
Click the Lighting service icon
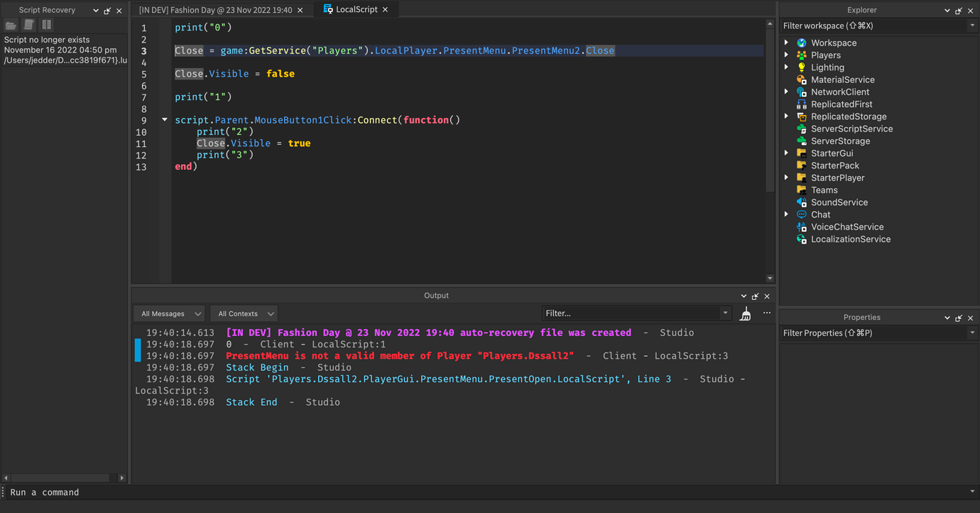pos(802,67)
